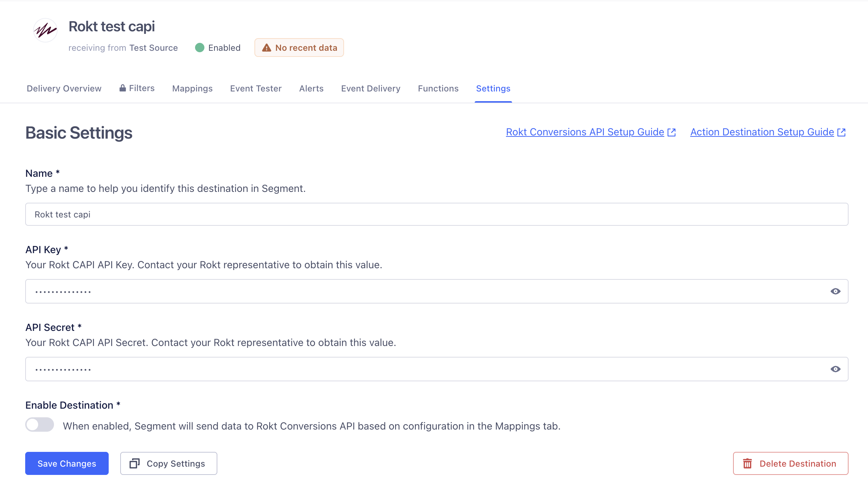Click the Rokt destination logo icon
The width and height of the screenshot is (868, 494).
click(x=45, y=30)
